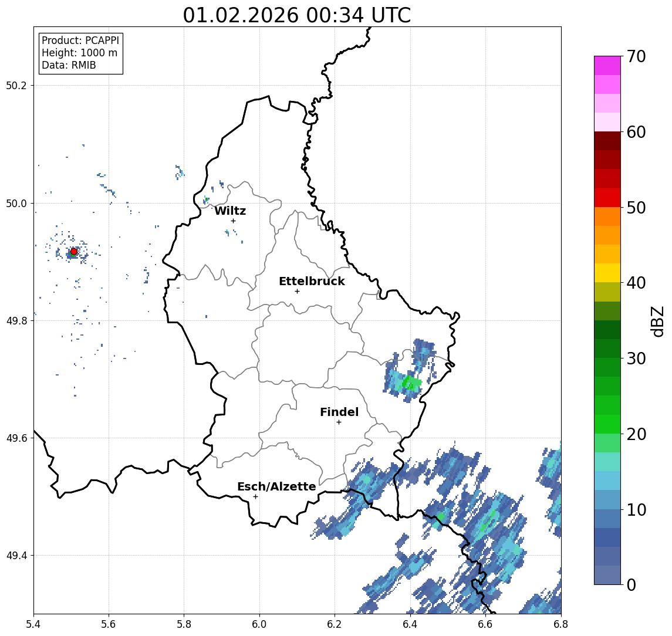Click longitude axis label 6.0
The height and width of the screenshot is (636, 672).
pyautogui.click(x=259, y=624)
